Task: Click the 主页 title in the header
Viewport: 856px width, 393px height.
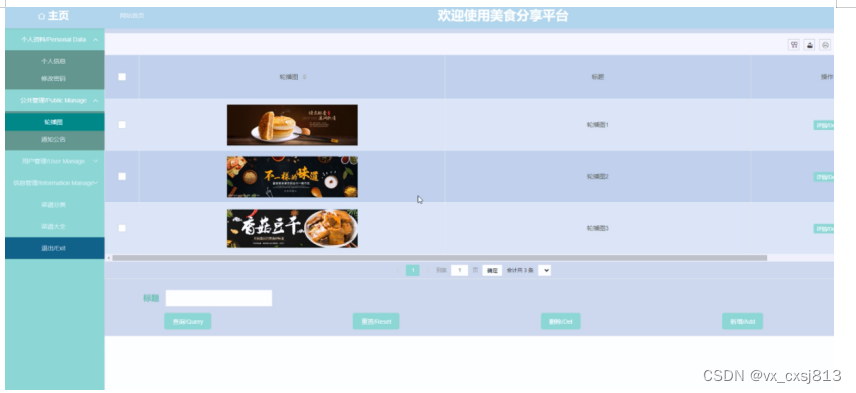Action: coord(58,16)
